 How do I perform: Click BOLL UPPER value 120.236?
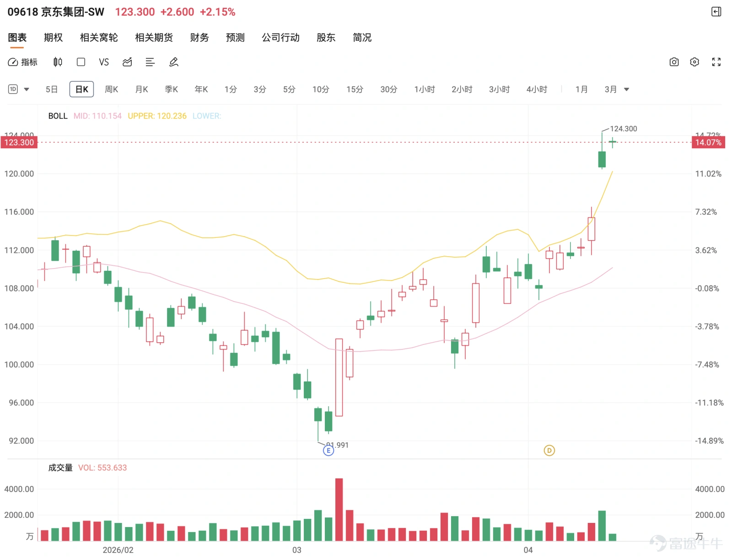click(x=157, y=116)
